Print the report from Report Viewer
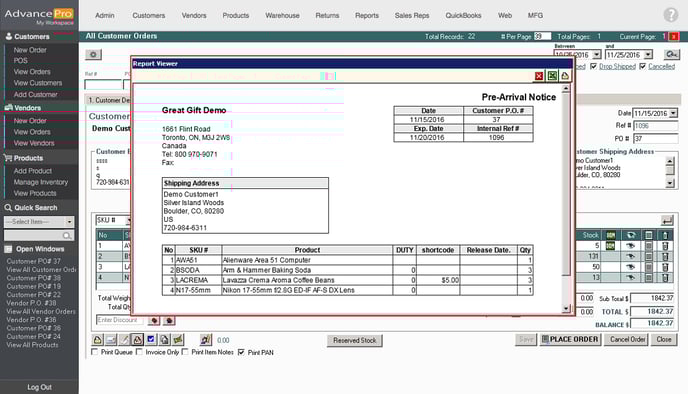Screen dimensions: 688x394 click(x=565, y=76)
